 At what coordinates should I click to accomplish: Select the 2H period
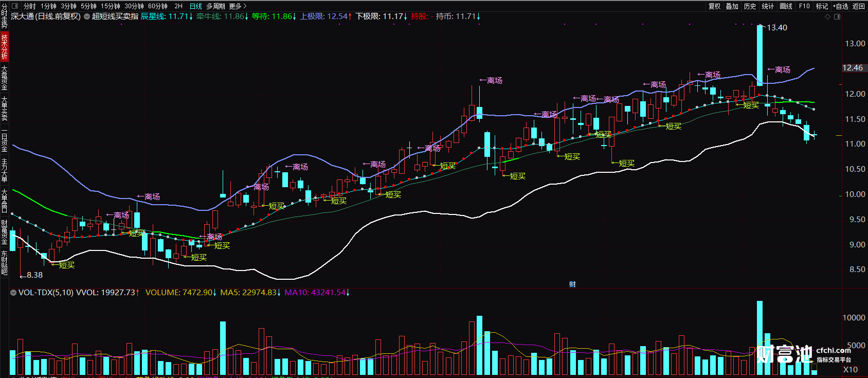click(178, 6)
